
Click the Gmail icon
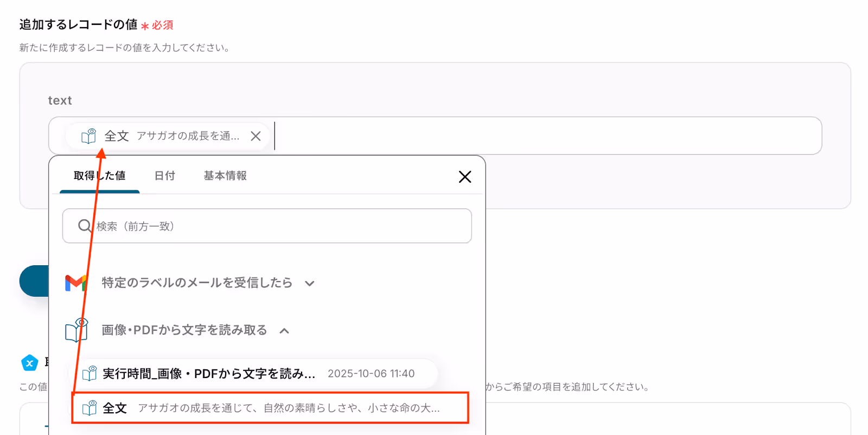(x=76, y=283)
